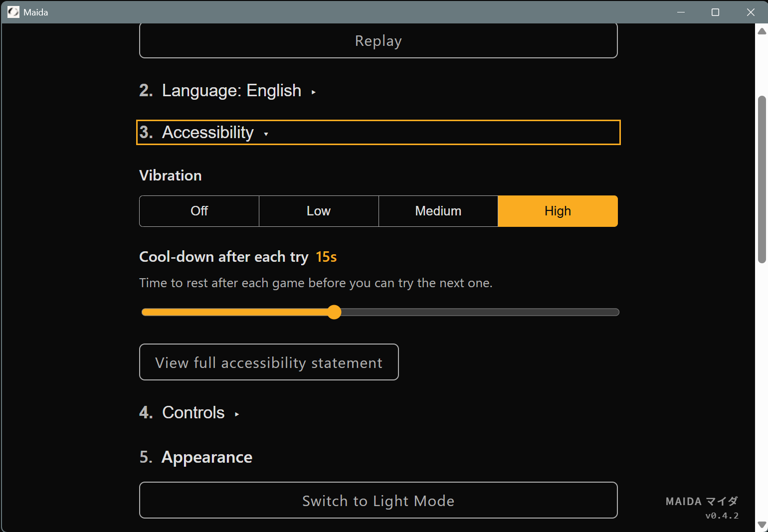Turn vibration Off

tap(198, 211)
